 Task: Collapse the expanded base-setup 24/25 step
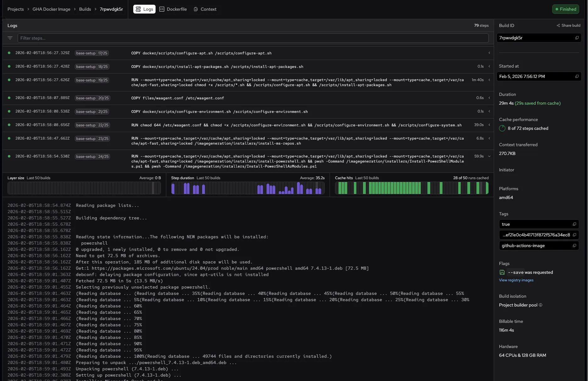coord(489,156)
